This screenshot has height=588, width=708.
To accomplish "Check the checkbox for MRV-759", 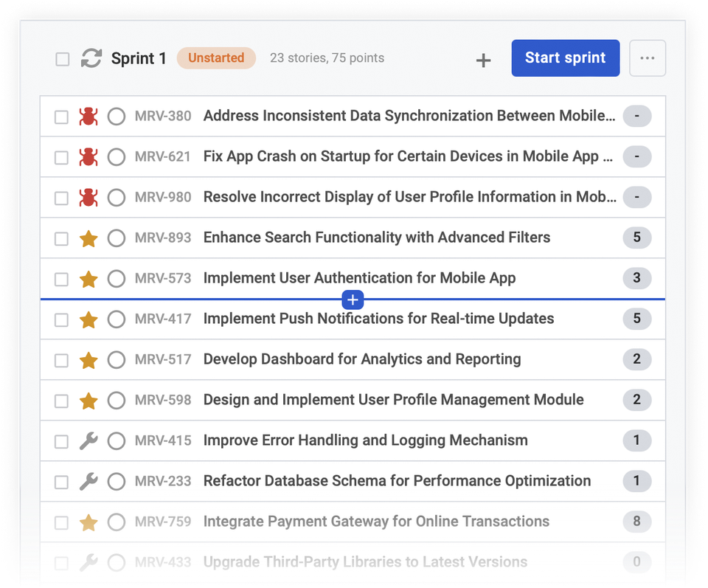I will (x=61, y=522).
